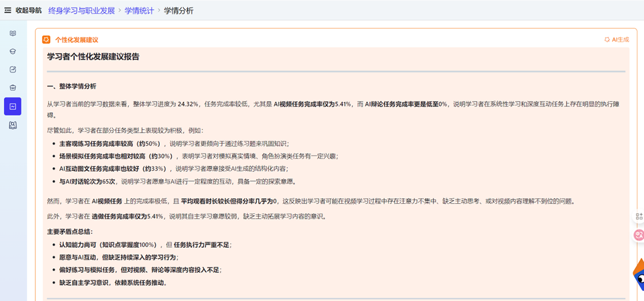
Task: Click the orange fox icon beside 个性化发展建议
Action: tap(47, 39)
